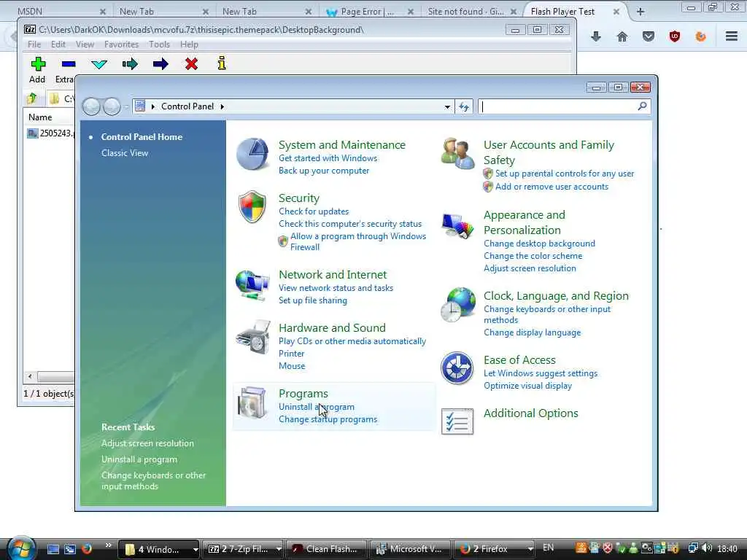
Task: Click the Pocket icon in Firefox toolbar
Action: tap(649, 36)
